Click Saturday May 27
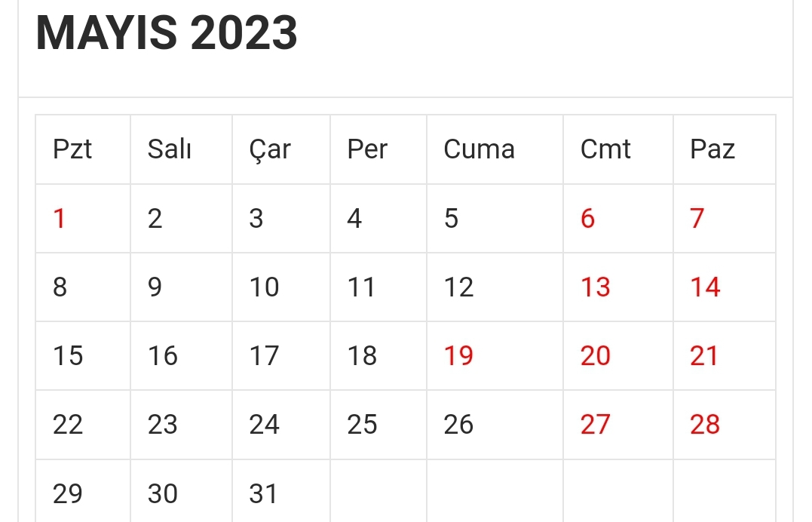This screenshot has width=812, height=522. coord(595,425)
